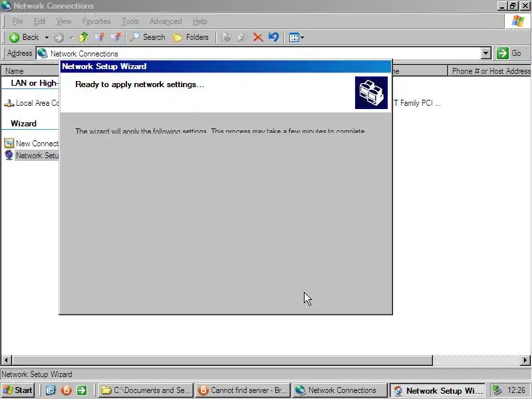Image resolution: width=532 pixels, height=399 pixels.
Task: Open the File menu
Action: pyautogui.click(x=18, y=21)
